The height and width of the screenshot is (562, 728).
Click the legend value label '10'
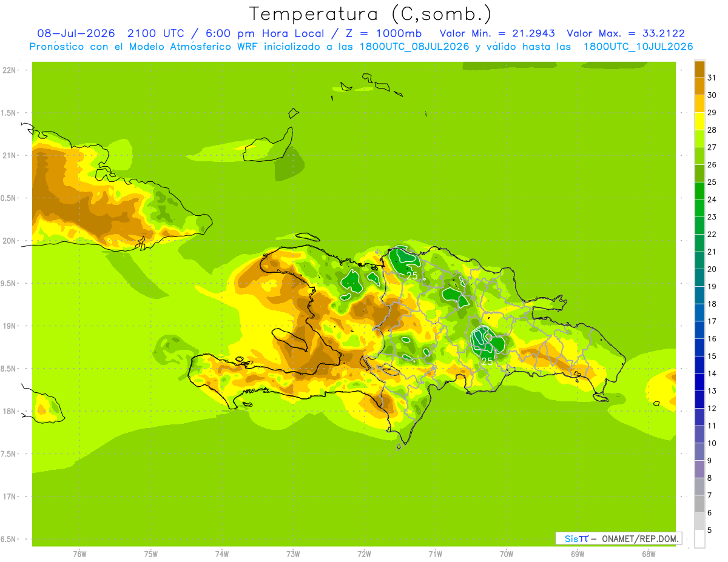coord(712,443)
